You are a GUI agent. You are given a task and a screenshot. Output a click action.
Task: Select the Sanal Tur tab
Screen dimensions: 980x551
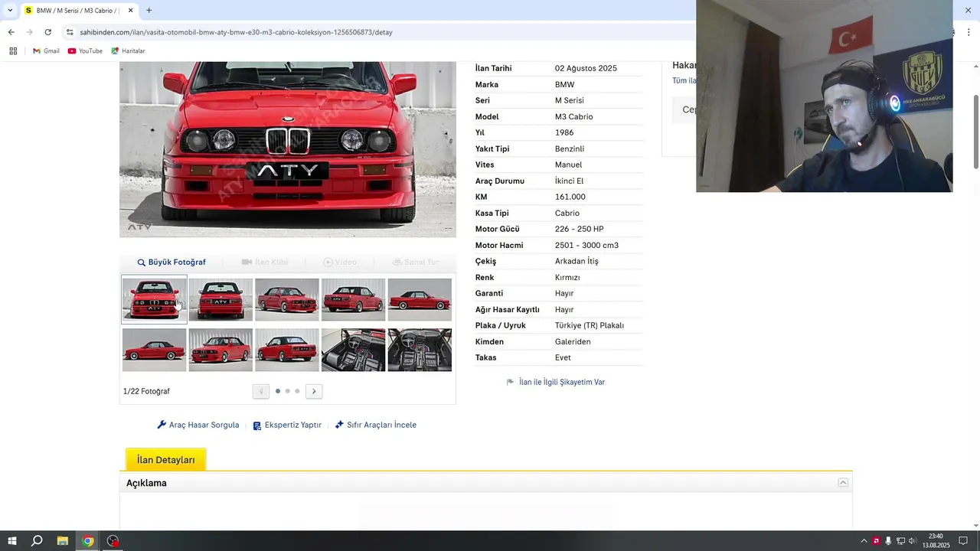pos(416,262)
